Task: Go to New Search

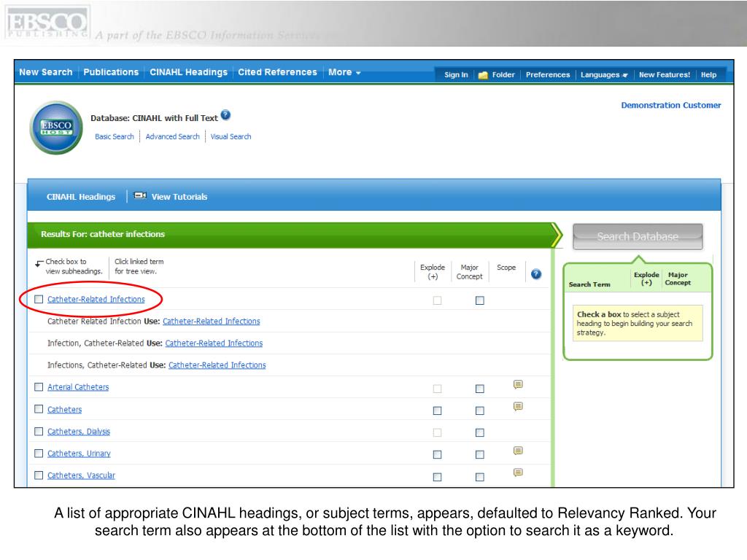Action: 46,72
